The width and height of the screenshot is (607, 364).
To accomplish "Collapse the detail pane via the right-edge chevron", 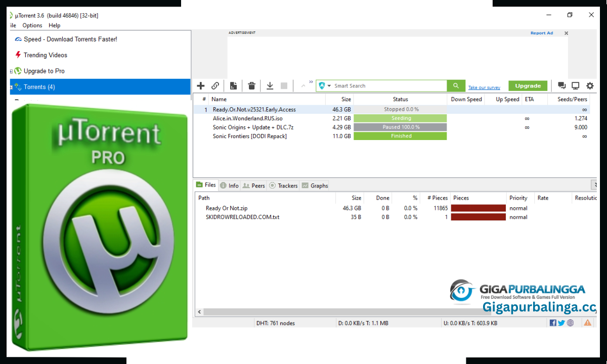I will point(594,185).
